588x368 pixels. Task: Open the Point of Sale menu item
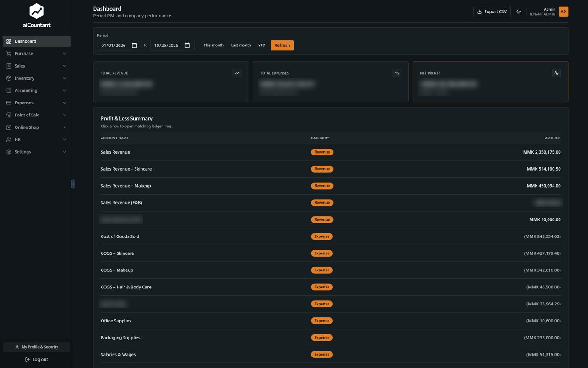37,115
